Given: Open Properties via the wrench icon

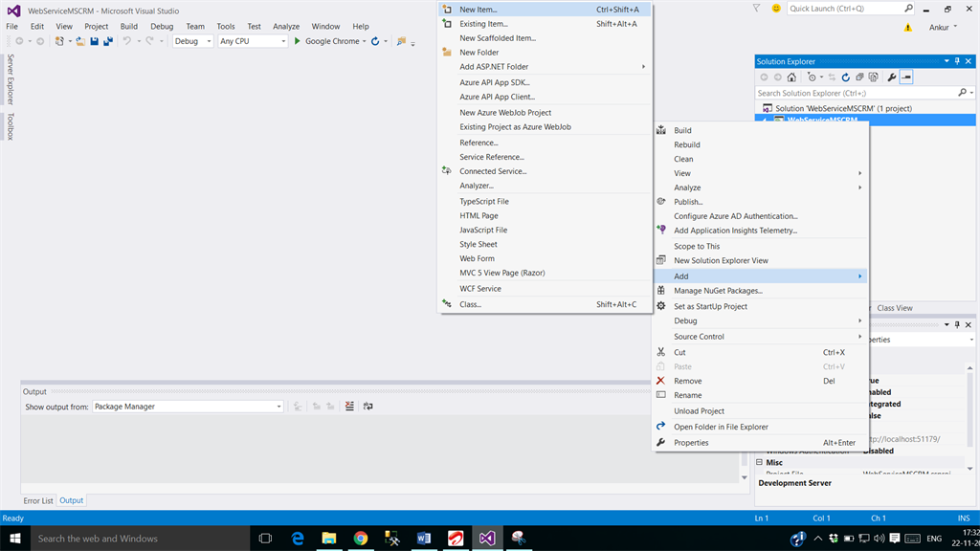Looking at the screenshot, I should click(892, 77).
